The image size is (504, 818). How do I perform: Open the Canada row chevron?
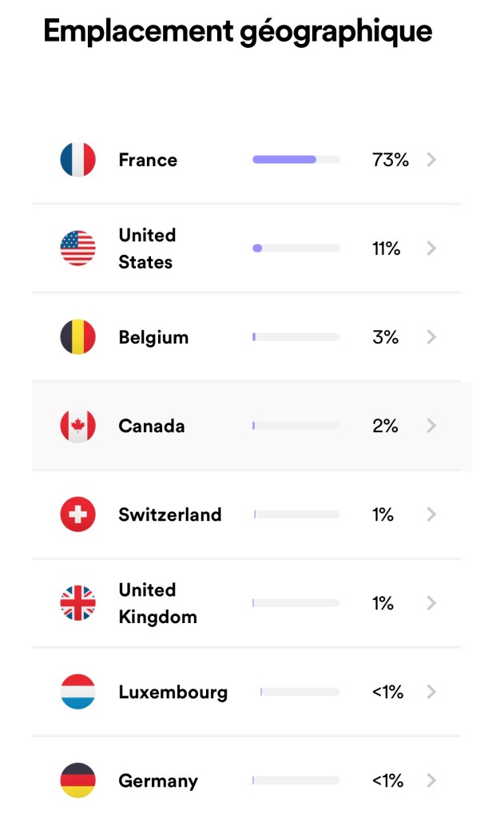pos(431,426)
